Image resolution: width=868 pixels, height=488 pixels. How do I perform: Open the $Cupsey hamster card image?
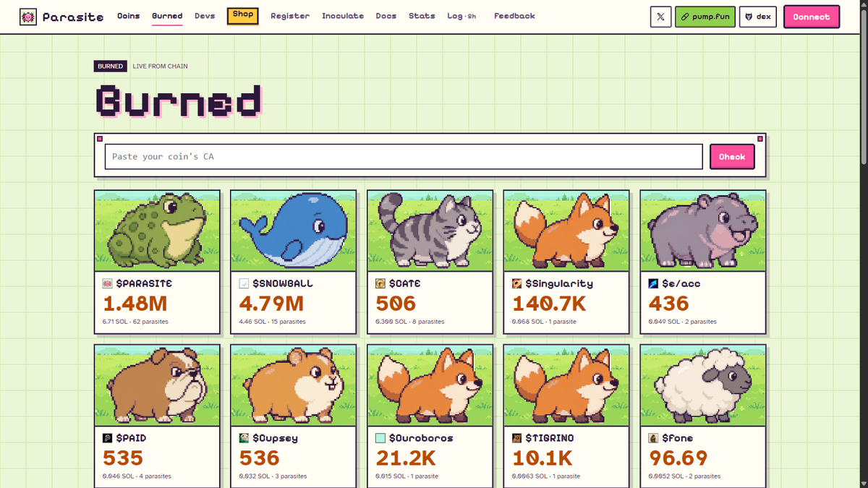pos(294,385)
